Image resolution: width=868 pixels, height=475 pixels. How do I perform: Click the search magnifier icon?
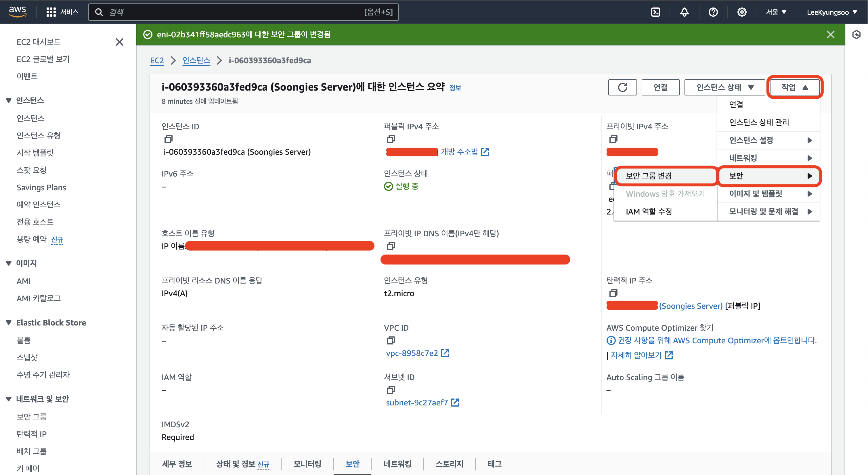click(x=99, y=12)
